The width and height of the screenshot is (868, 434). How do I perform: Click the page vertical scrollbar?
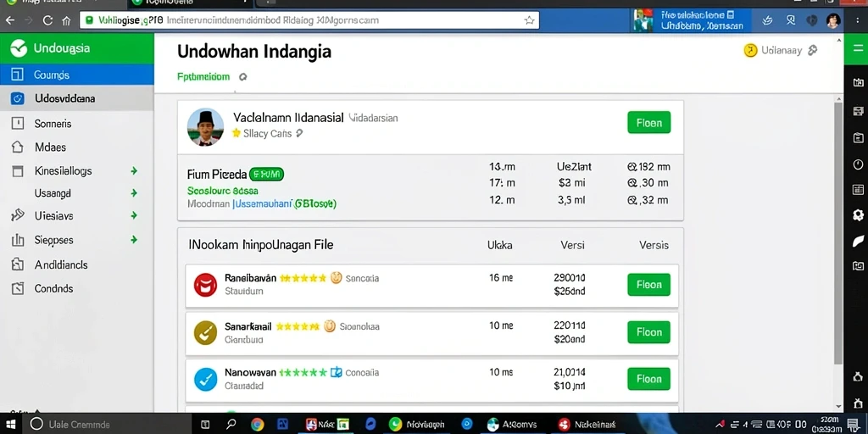click(x=838, y=232)
